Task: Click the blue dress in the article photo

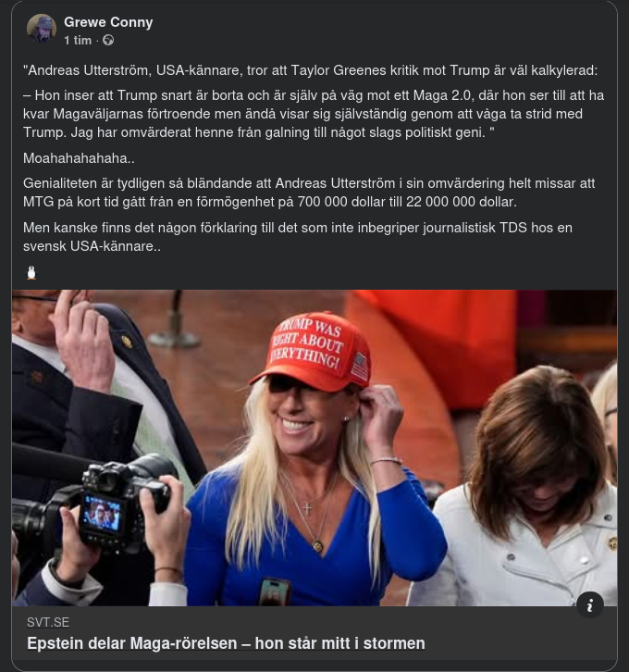Action: 314,540
